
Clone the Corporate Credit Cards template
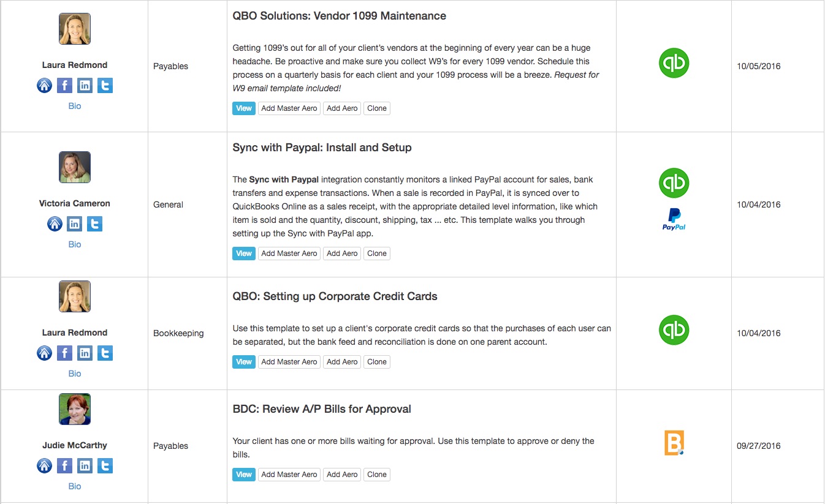coord(377,362)
